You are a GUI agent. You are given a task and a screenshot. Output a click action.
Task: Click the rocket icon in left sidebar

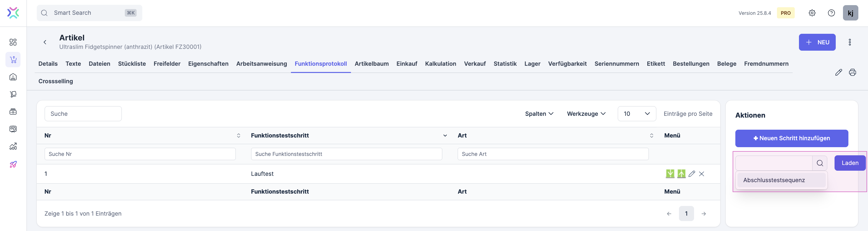(x=13, y=164)
